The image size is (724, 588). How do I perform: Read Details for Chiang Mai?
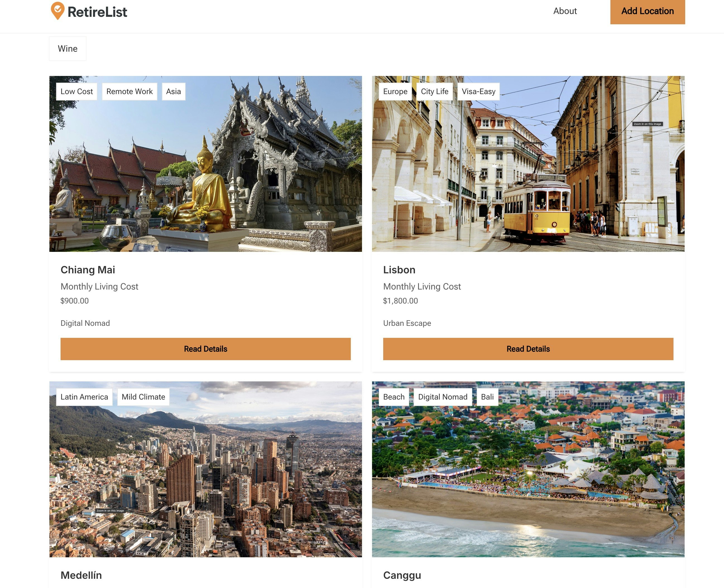click(205, 349)
